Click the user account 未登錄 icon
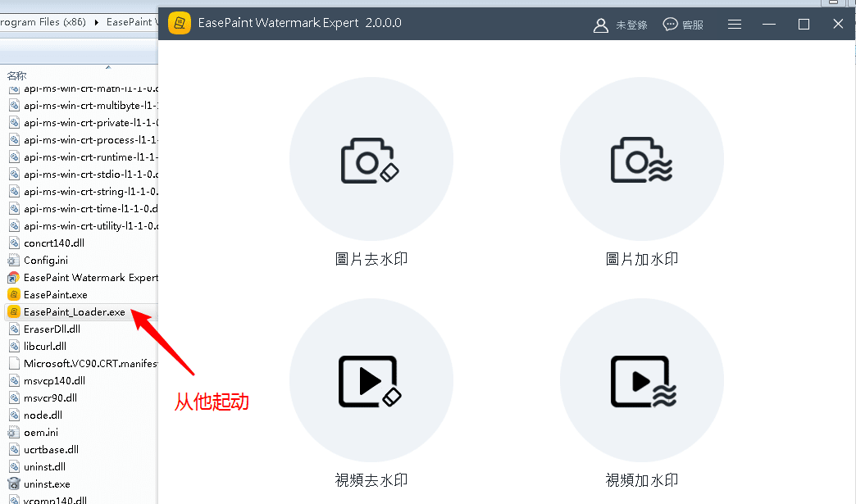This screenshot has height=504, width=856. tap(600, 25)
